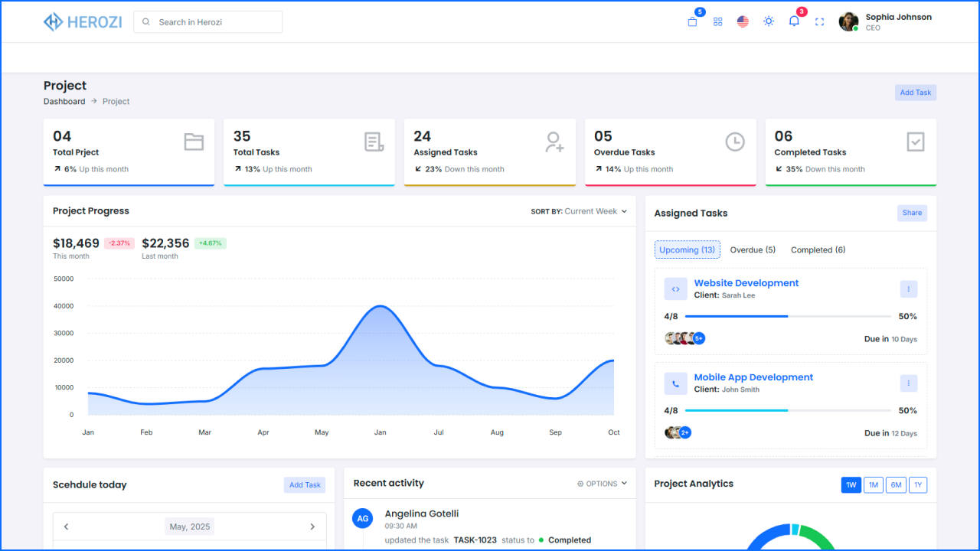Switch analytics to 1Y view
980x551 pixels.
(x=918, y=484)
